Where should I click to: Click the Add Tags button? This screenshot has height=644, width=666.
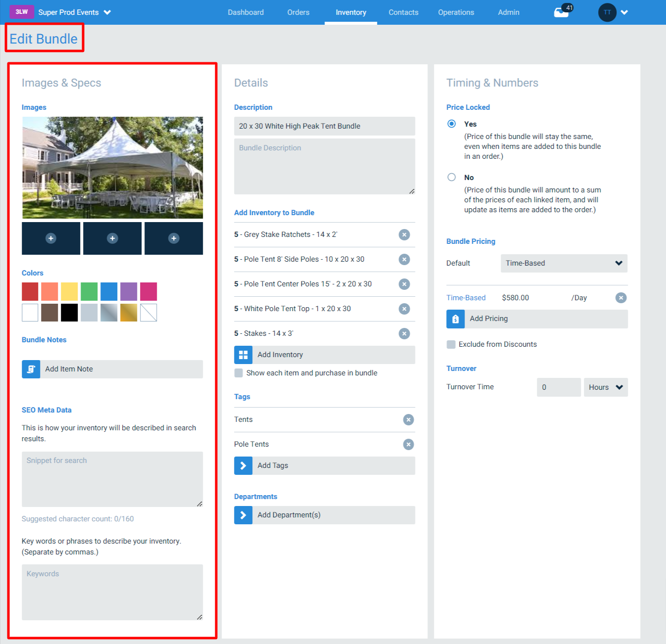325,465
